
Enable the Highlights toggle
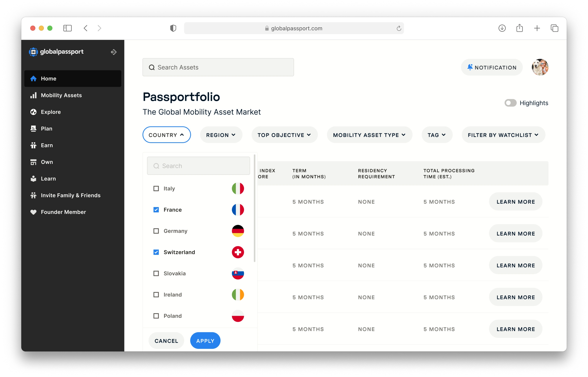click(x=510, y=103)
